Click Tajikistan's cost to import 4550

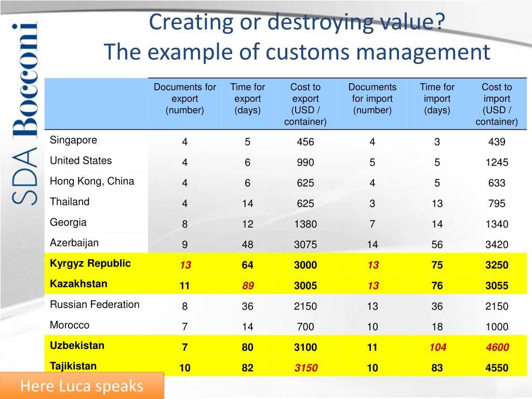pyautogui.click(x=497, y=368)
